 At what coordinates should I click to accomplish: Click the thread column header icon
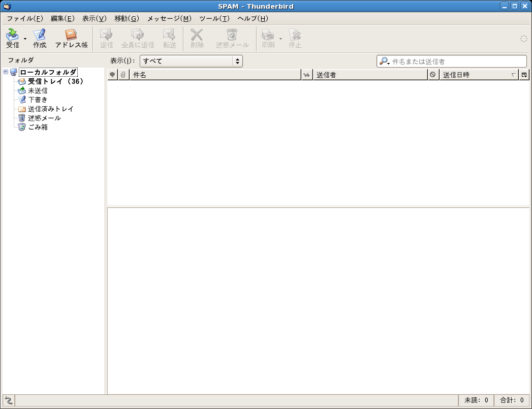pos(112,75)
